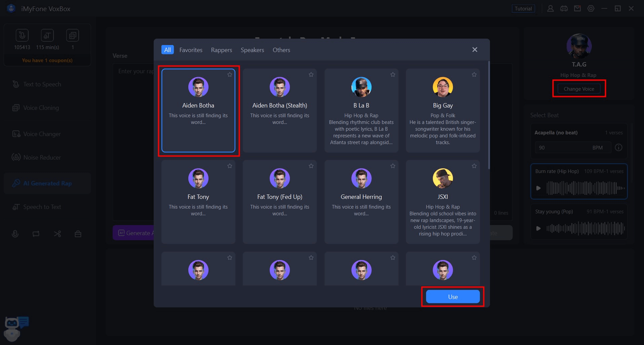
Task: Select the Aiden Botha voice card
Action: (x=198, y=111)
